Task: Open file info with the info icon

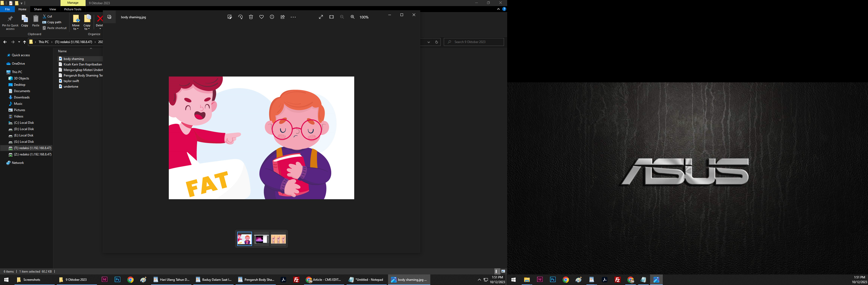Action: tap(272, 17)
